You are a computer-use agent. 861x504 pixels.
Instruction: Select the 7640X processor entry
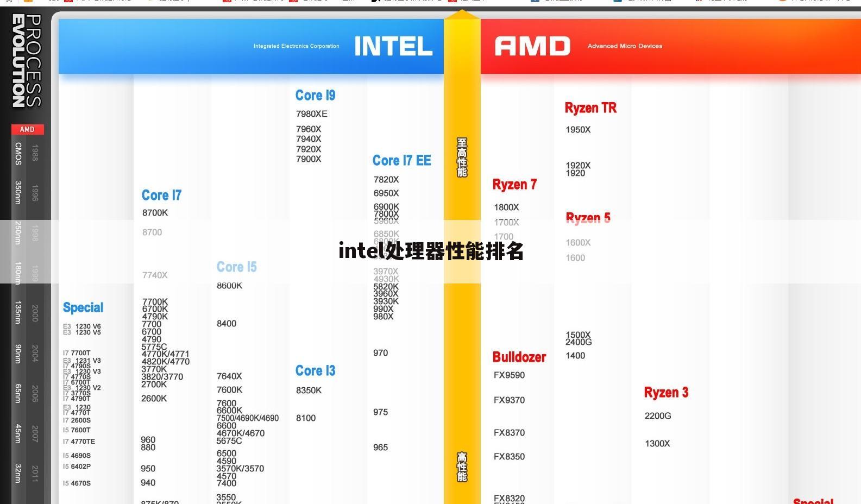[x=229, y=376]
